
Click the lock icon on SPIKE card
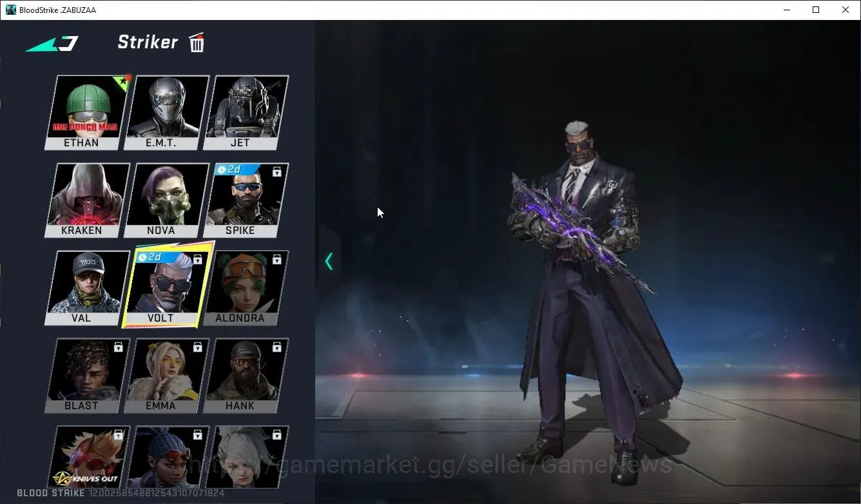276,171
